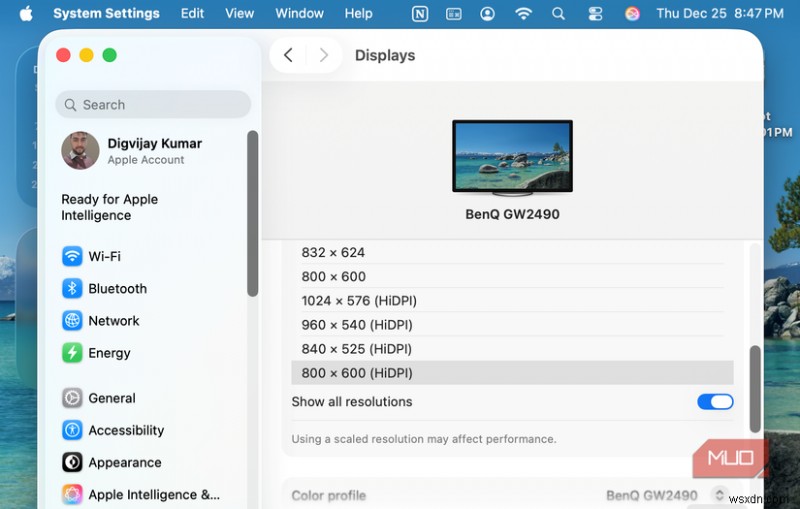Image resolution: width=800 pixels, height=509 pixels.
Task: Click the Energy lightning sidebar icon
Action: pyautogui.click(x=72, y=352)
